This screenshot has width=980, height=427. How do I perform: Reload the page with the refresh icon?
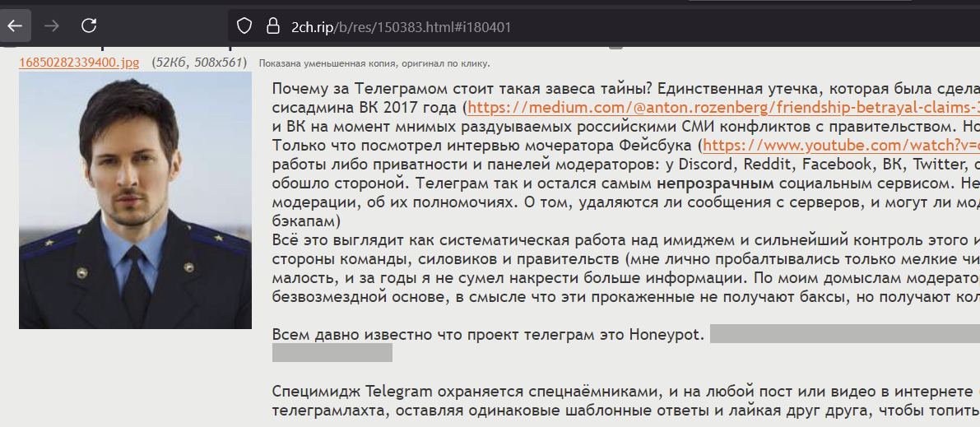(89, 26)
